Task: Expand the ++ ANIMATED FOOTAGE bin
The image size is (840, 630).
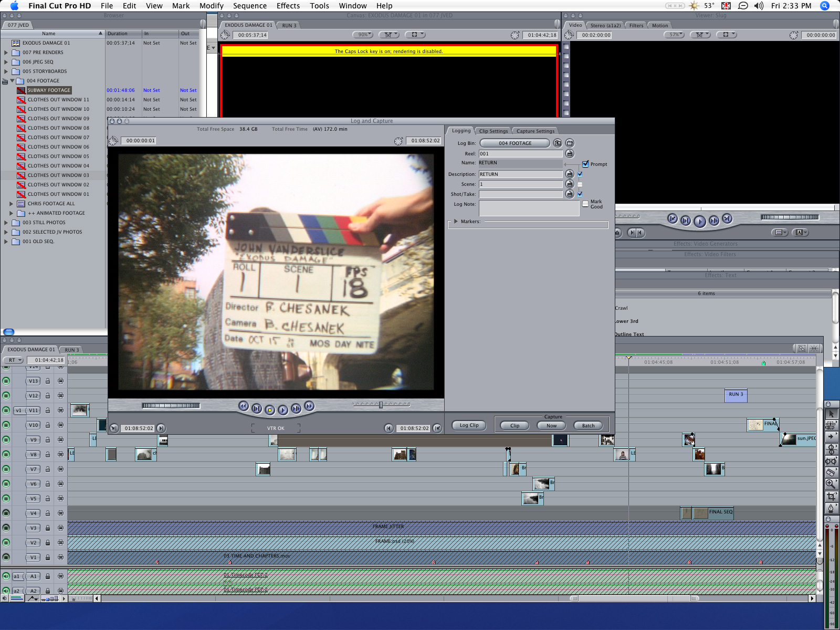Action: 12,213
